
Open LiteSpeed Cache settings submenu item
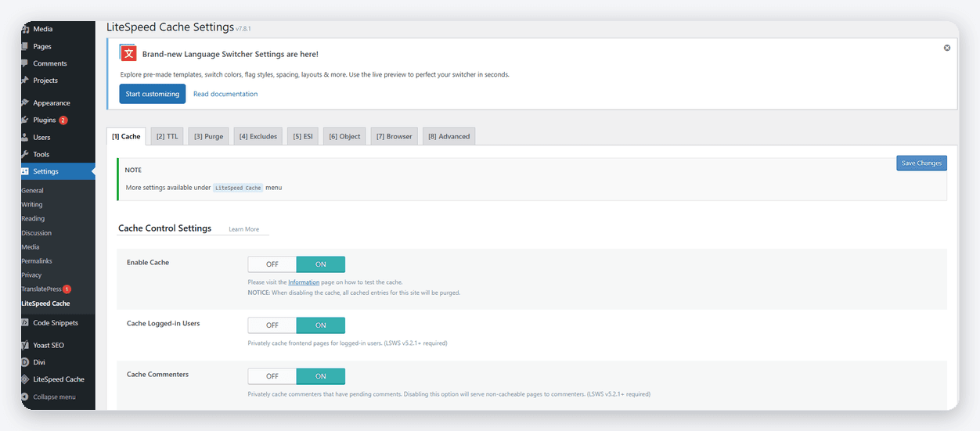[45, 303]
